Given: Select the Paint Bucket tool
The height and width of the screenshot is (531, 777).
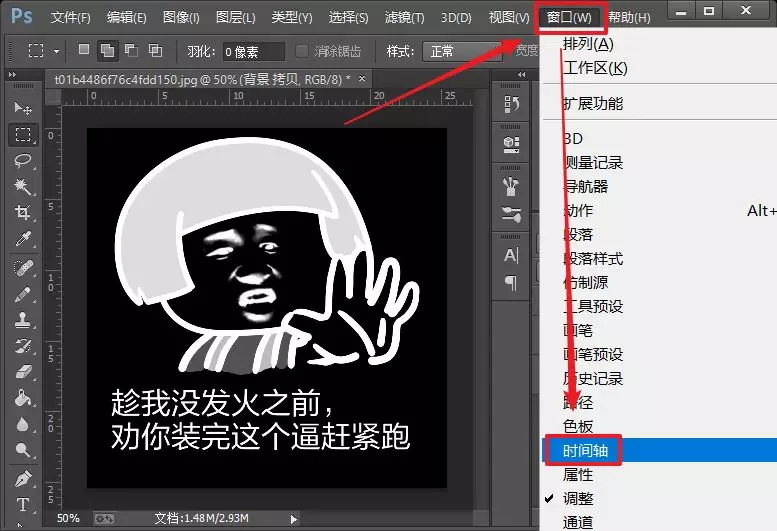Looking at the screenshot, I should pos(22,398).
